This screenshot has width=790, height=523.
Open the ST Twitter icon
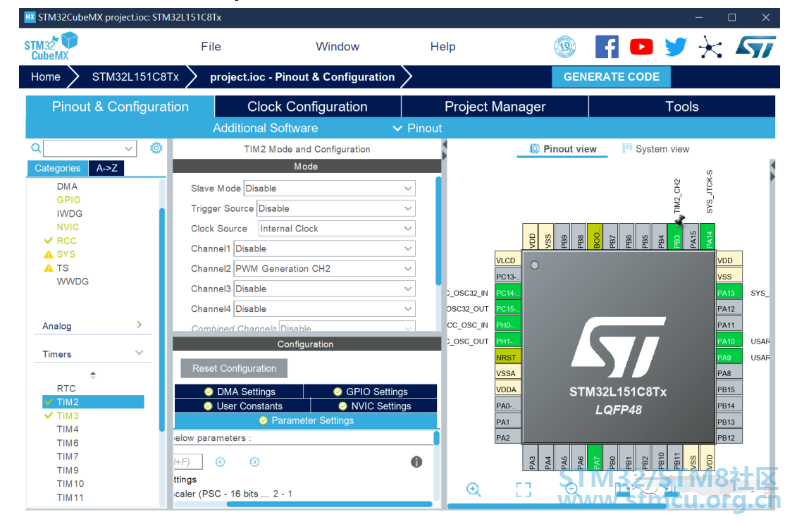(676, 47)
